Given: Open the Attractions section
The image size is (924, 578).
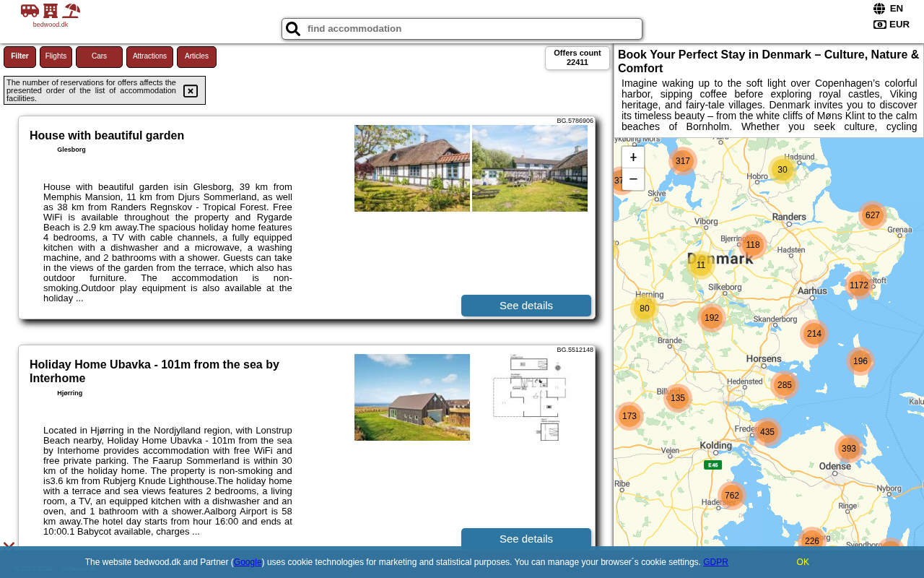Looking at the screenshot, I should (149, 56).
